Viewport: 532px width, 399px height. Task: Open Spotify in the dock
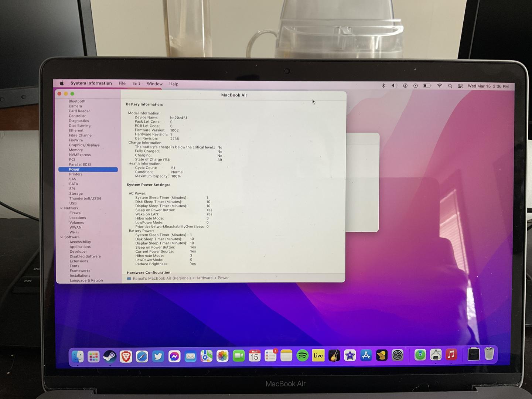(303, 356)
